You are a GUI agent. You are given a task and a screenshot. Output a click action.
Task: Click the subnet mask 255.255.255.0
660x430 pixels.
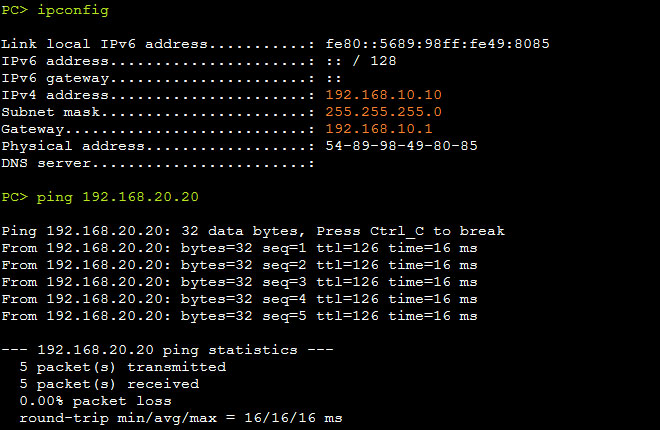click(383, 112)
